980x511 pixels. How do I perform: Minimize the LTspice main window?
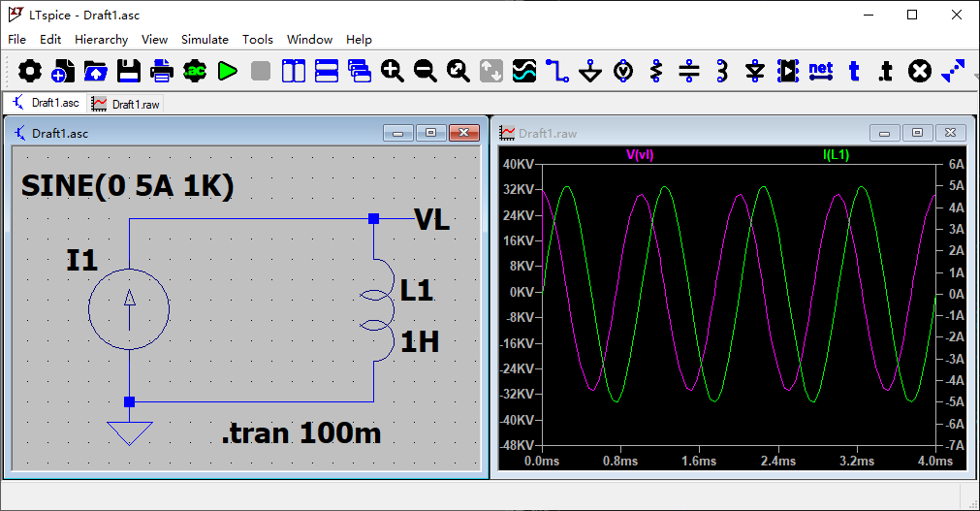[x=869, y=15]
